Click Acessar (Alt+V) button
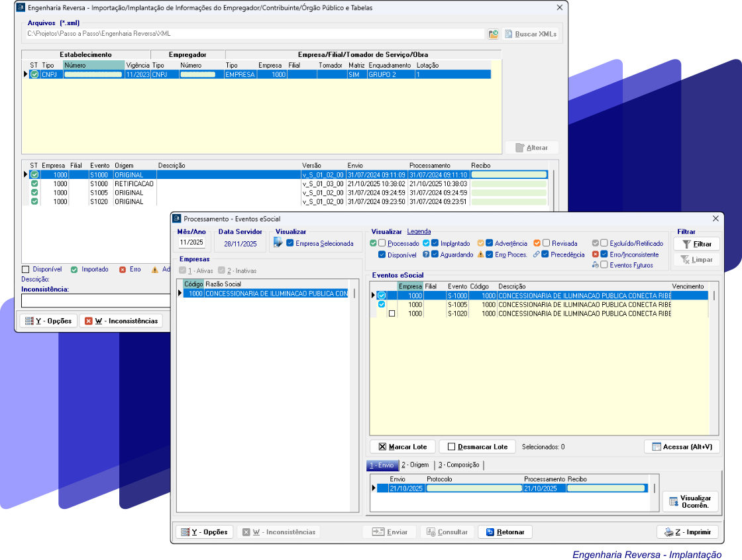 coord(682,447)
